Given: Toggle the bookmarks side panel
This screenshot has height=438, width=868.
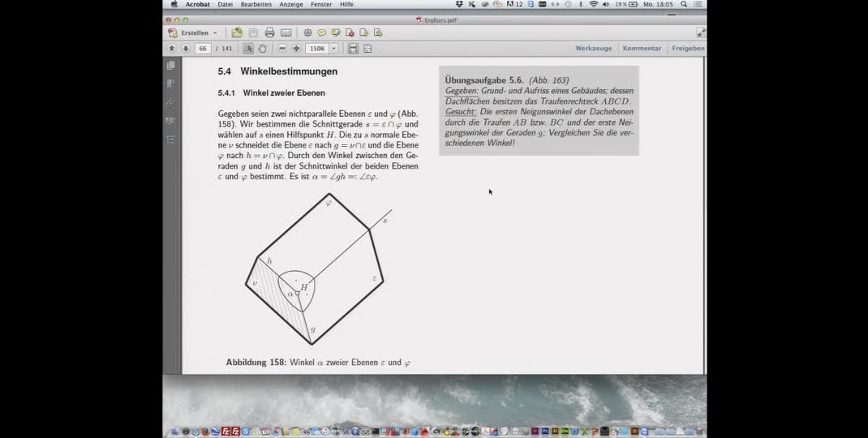Looking at the screenshot, I should pos(170,84).
